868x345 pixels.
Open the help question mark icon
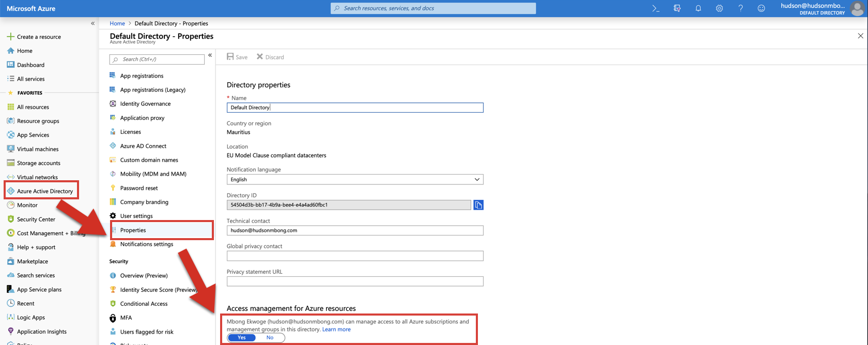coord(740,8)
